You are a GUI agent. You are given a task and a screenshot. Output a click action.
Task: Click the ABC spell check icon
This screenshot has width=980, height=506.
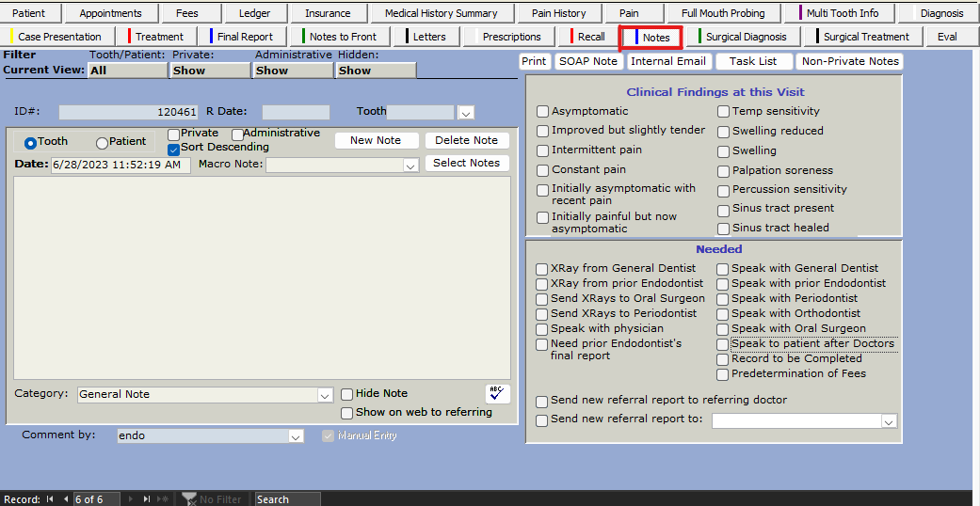[497, 394]
